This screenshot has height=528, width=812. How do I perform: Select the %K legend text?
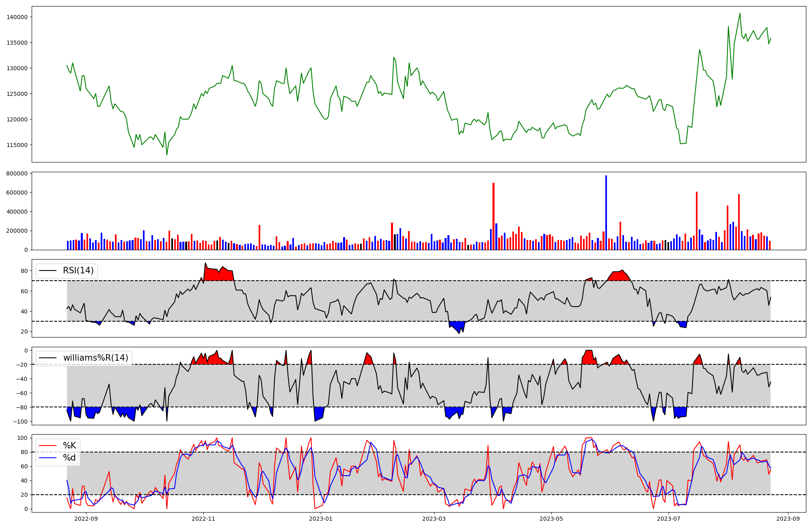click(69, 446)
